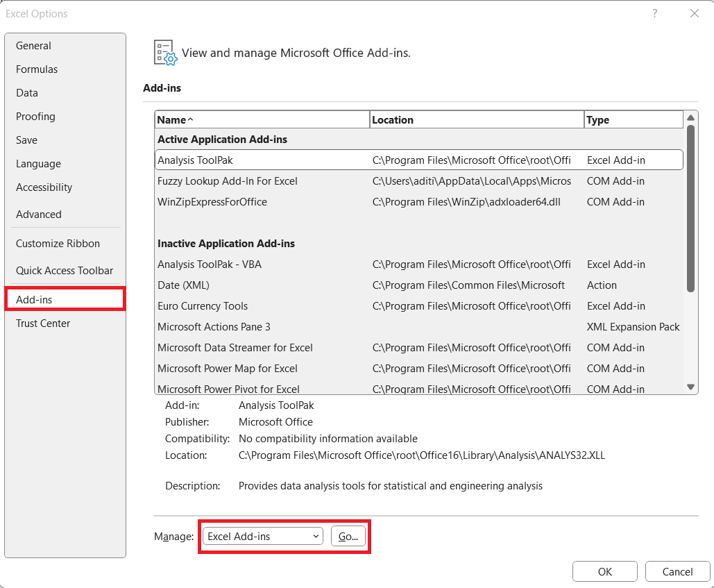
Task: Select Microsoft Actions Pane 3 row
Action: (419, 327)
